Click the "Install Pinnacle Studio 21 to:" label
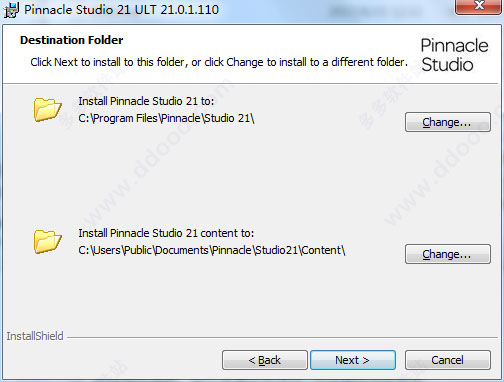504x382 pixels. (x=146, y=101)
